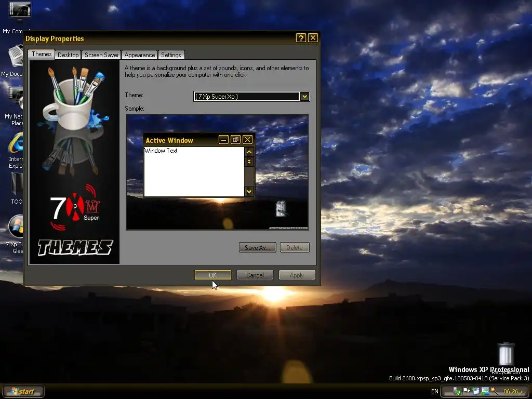Image resolution: width=532 pixels, height=399 pixels.
Task: Close the Display Properties dialog
Action: tap(313, 38)
